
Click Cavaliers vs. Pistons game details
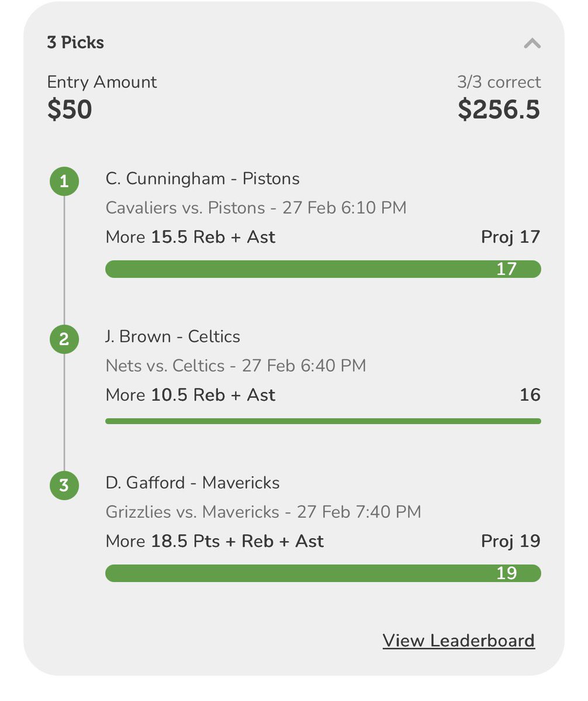coord(256,208)
